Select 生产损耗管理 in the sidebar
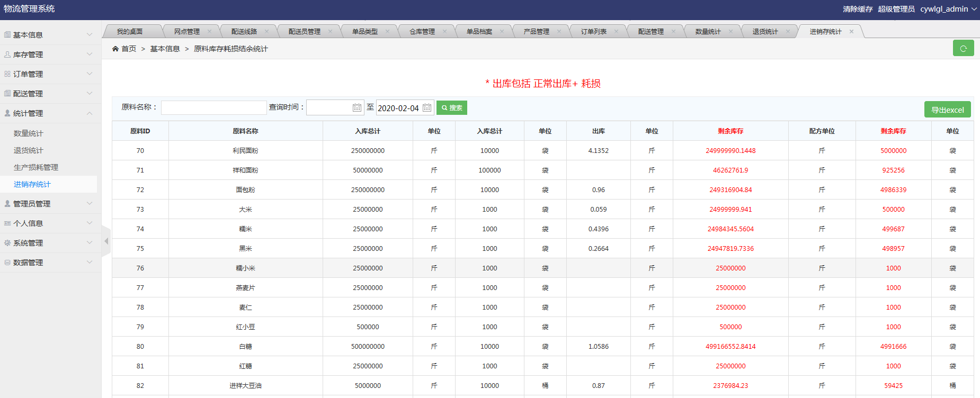Viewport: 980px width, 398px height. point(36,167)
